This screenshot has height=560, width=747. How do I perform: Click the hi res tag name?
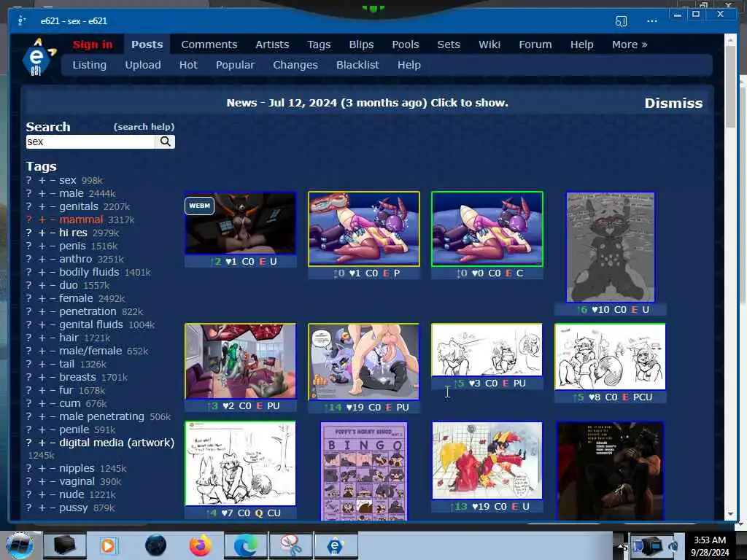click(74, 233)
